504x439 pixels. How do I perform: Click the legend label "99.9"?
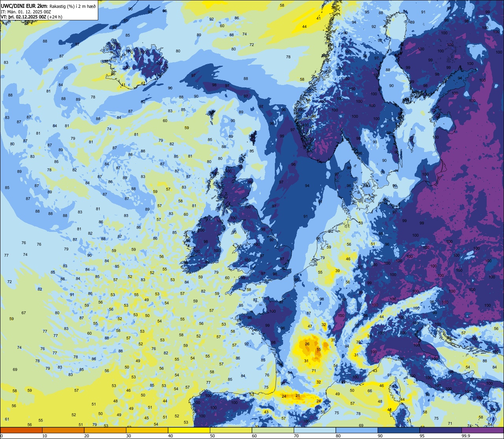[466, 436]
